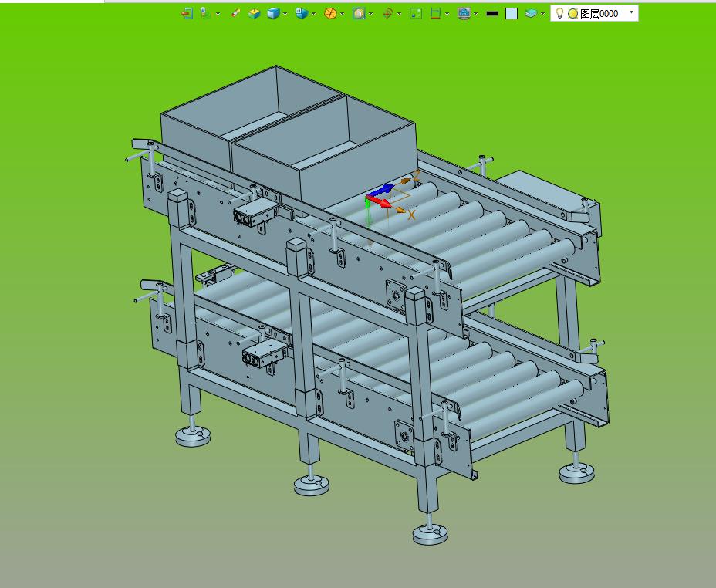Open the zoom options dropdown arrow
The image size is (716, 588).
(x=371, y=14)
